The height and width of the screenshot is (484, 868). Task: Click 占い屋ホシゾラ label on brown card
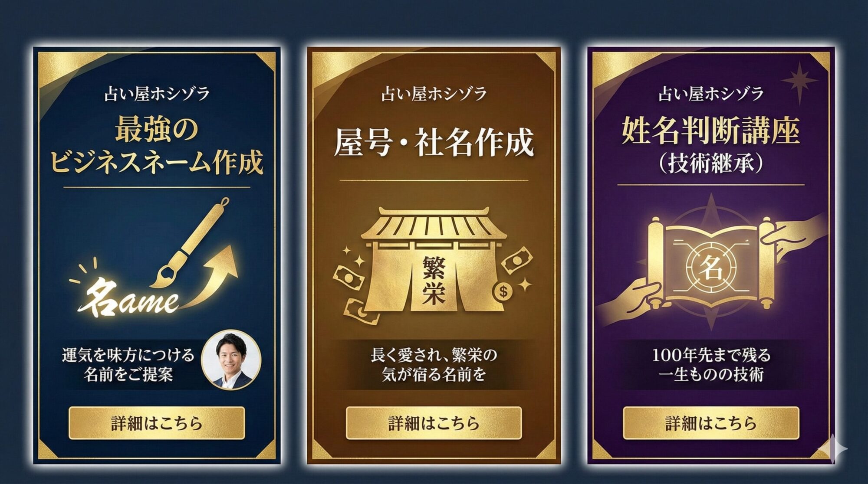[x=434, y=94]
